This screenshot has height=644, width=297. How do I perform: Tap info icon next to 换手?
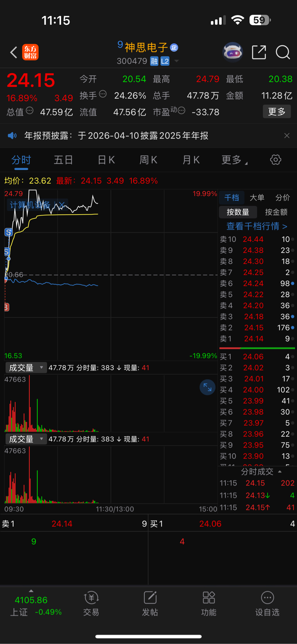click(103, 94)
